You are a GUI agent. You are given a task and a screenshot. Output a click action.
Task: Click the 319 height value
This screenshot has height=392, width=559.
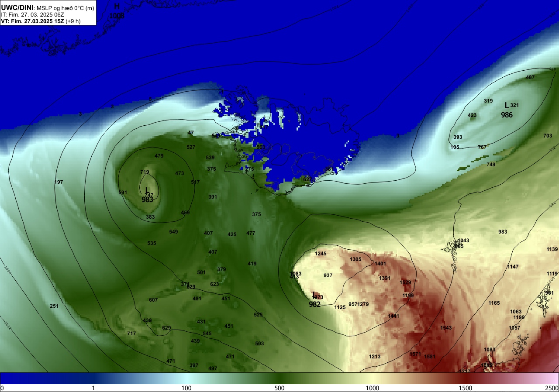click(x=488, y=101)
